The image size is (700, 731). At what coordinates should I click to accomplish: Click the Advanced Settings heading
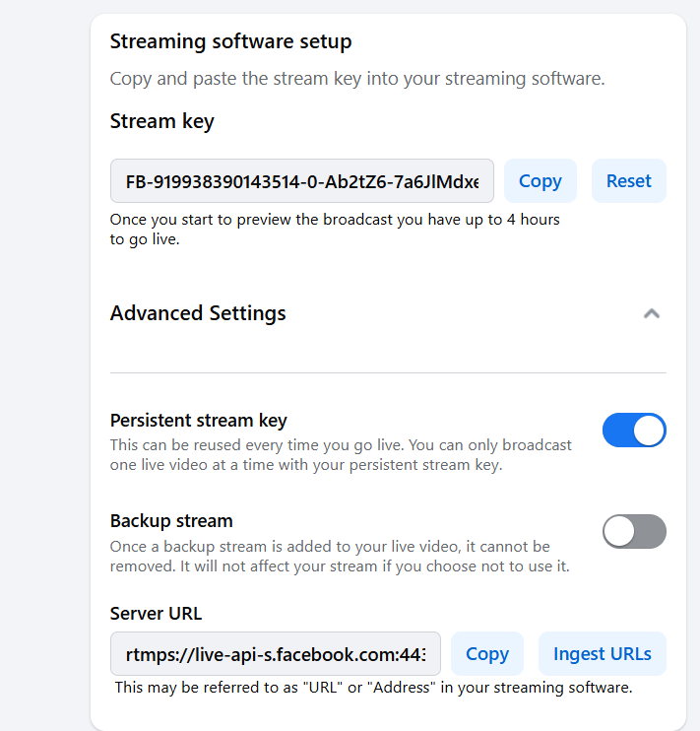tap(198, 313)
